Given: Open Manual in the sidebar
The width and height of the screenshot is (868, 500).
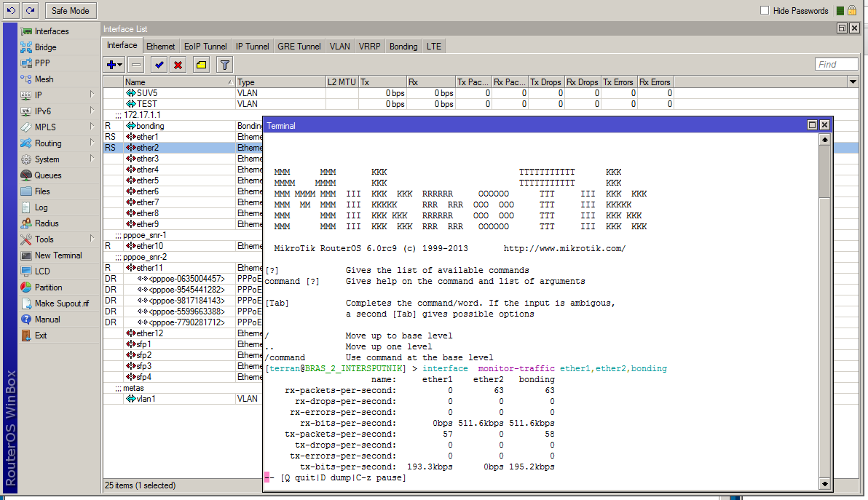Looking at the screenshot, I should pyautogui.click(x=47, y=320).
